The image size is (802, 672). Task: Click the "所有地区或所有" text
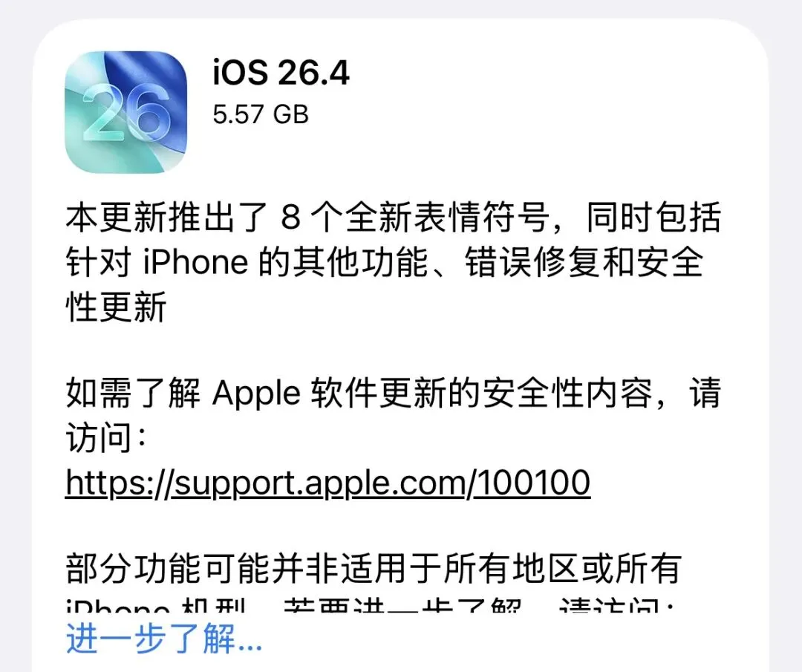563,568
